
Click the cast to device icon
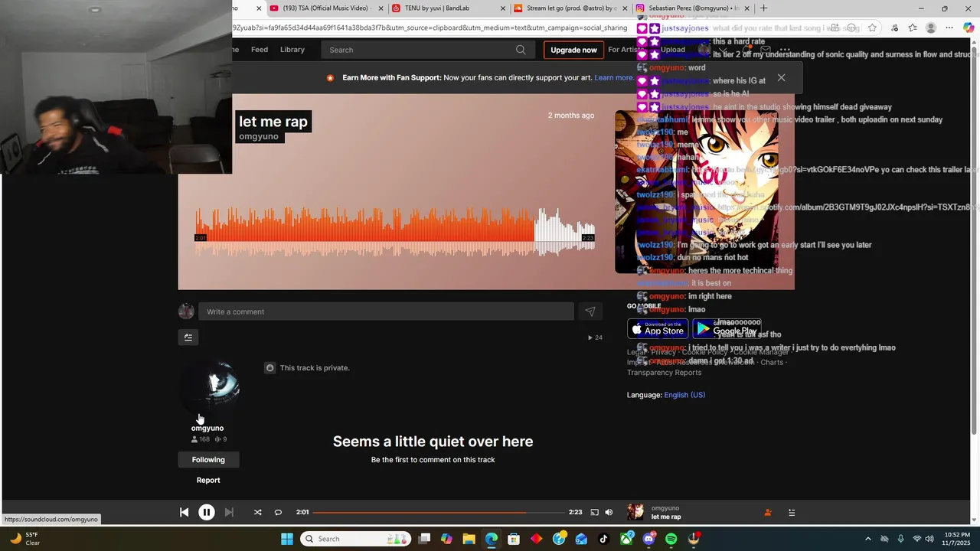tap(594, 513)
